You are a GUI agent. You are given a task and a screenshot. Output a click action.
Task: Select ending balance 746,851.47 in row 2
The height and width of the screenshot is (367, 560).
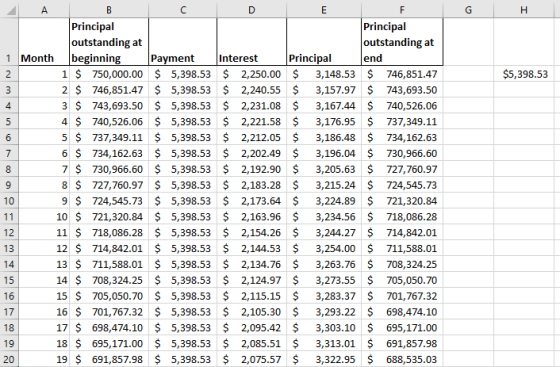point(402,74)
